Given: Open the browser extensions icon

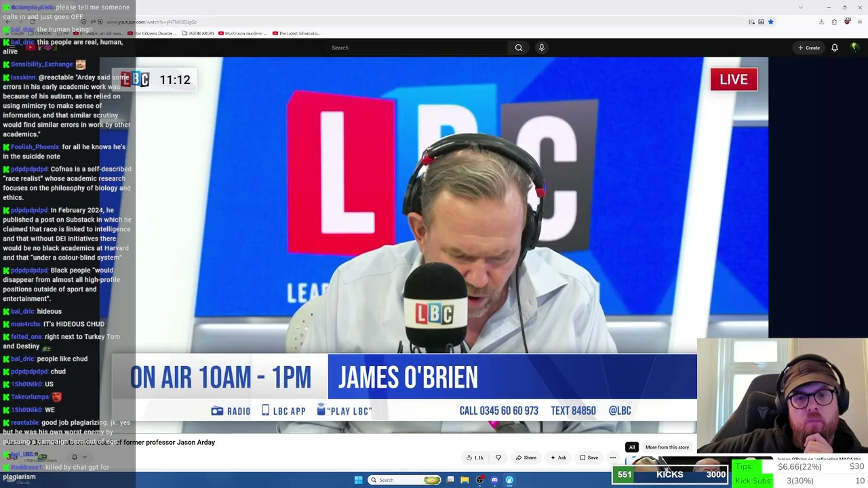Looking at the screenshot, I should pos(834,22).
